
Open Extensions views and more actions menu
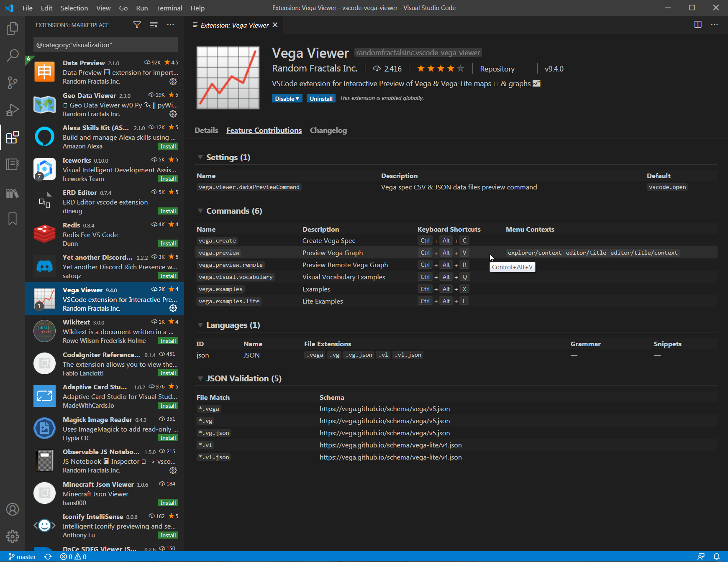[170, 25]
